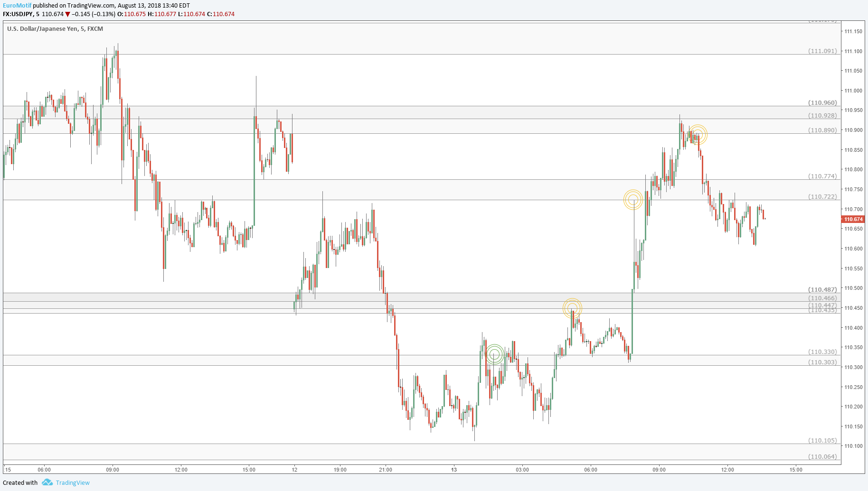Click 110.150 on the price axis
868x491 pixels.
pyautogui.click(x=853, y=426)
